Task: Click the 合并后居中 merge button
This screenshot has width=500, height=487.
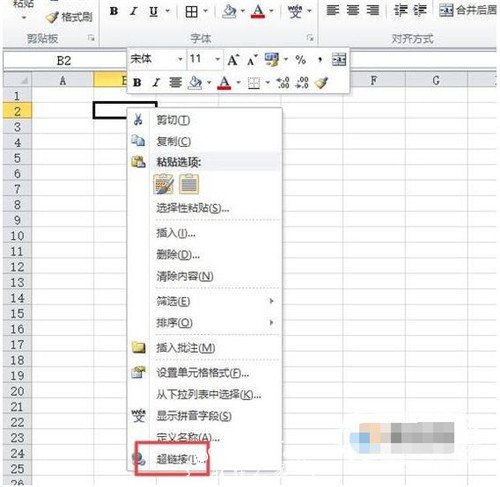Action: tap(468, 10)
